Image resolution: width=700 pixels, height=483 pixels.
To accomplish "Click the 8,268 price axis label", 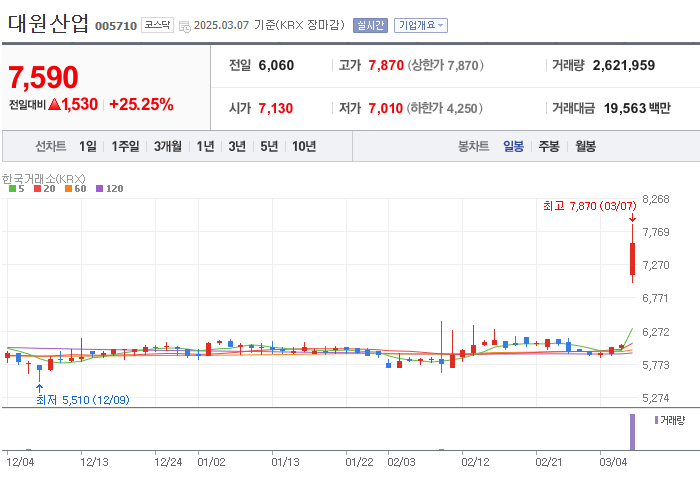I will [x=656, y=200].
